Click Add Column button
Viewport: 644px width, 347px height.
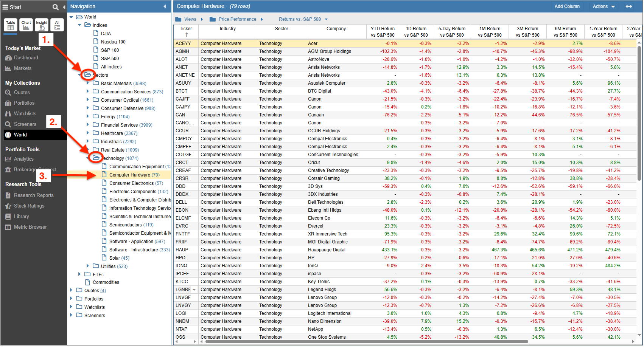(x=567, y=6)
